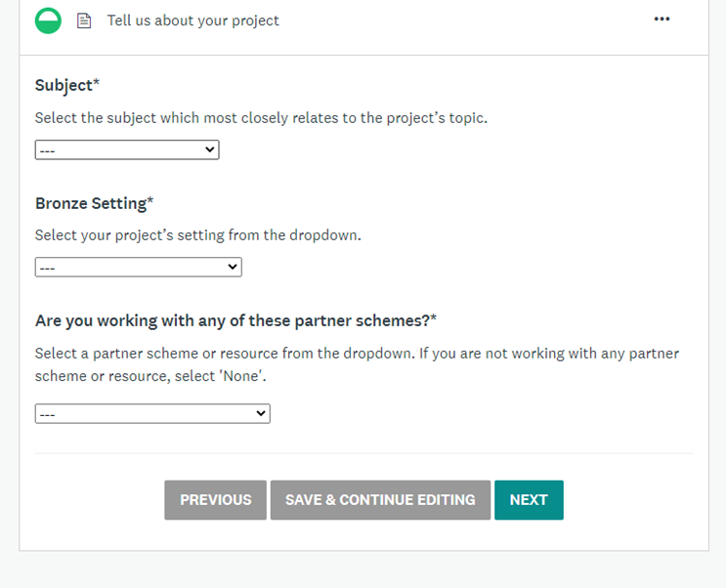The height and width of the screenshot is (588, 726).
Task: Click the green half-filled progress circle icon
Action: coord(48,21)
